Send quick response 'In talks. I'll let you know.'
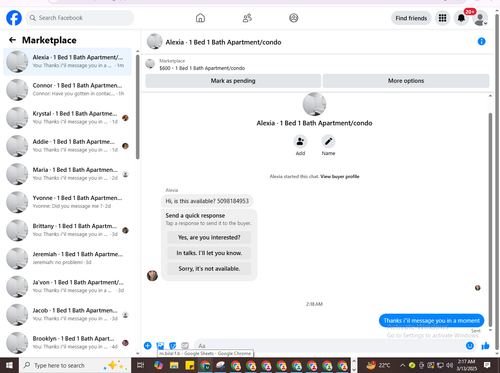This screenshot has height=373, width=500. click(209, 253)
